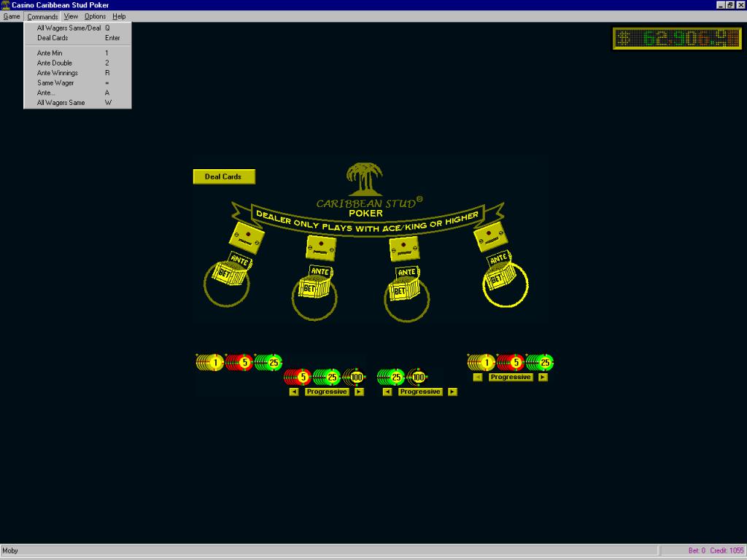747x560 pixels.
Task: Click the ANTE box at the second seat
Action: 321,271
